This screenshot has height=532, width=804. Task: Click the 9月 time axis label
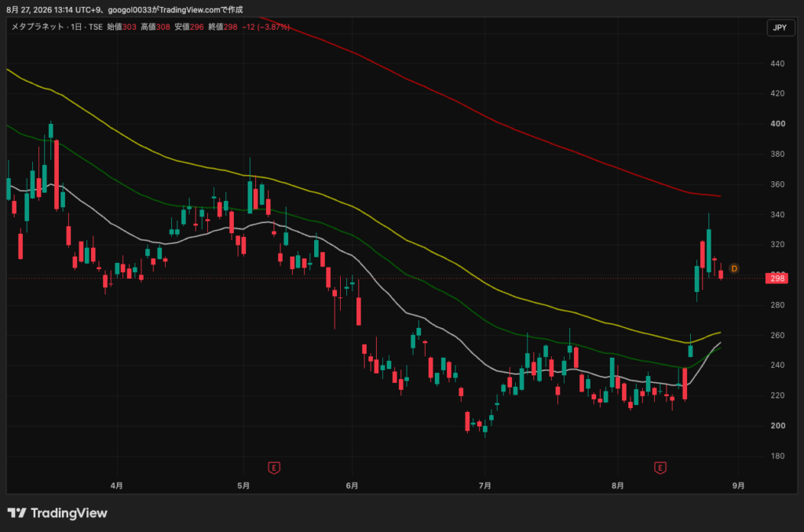[738, 486]
